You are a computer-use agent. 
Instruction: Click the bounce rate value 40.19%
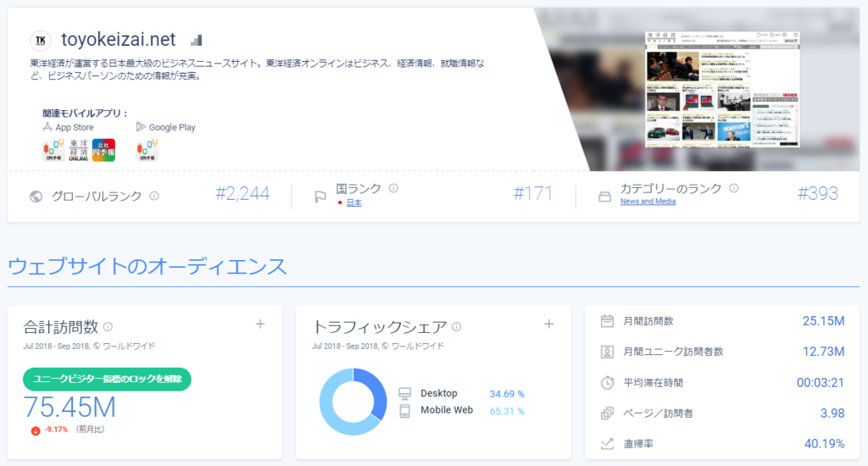824,443
